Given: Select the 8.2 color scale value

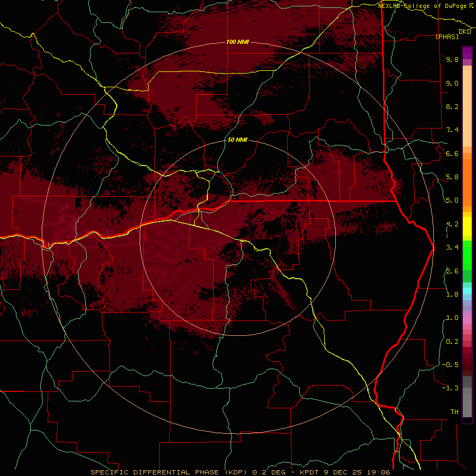Looking at the screenshot, I should click(x=452, y=106).
